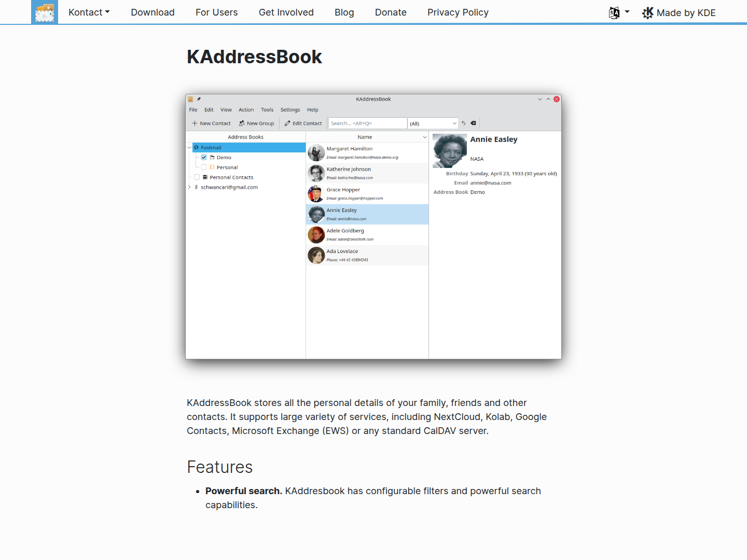Select the Annie Easley contact in the list
Image resolution: width=747 pixels, height=560 pixels.
click(367, 214)
